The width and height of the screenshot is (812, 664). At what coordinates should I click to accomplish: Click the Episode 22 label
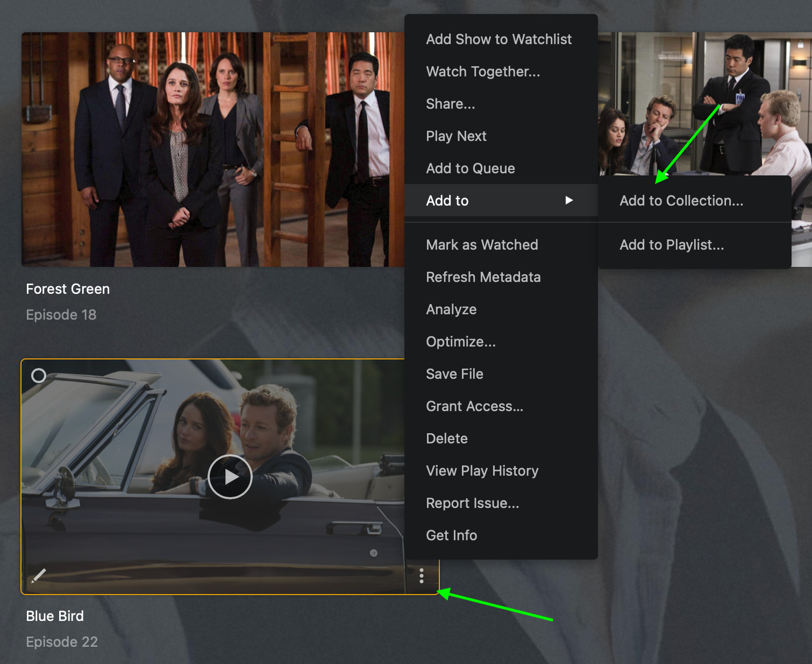tap(62, 642)
